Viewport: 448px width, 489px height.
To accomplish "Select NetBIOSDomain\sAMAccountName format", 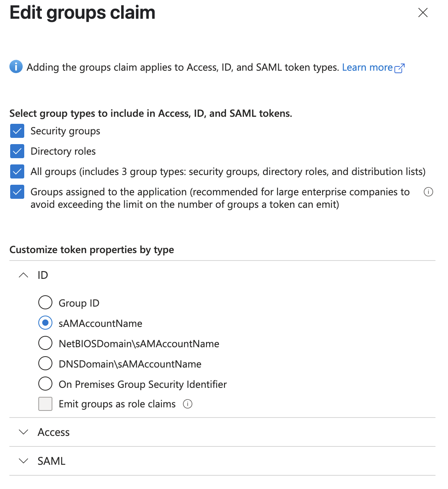I will [x=45, y=343].
